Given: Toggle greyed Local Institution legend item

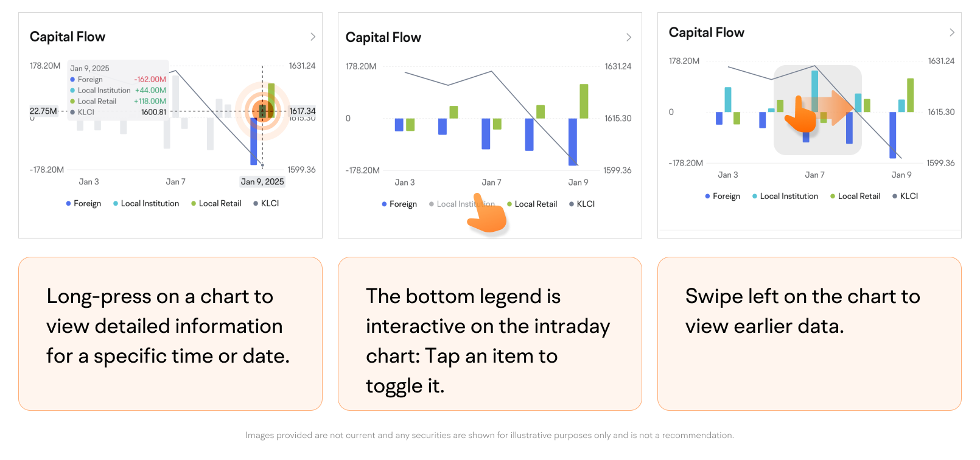Looking at the screenshot, I should (461, 204).
